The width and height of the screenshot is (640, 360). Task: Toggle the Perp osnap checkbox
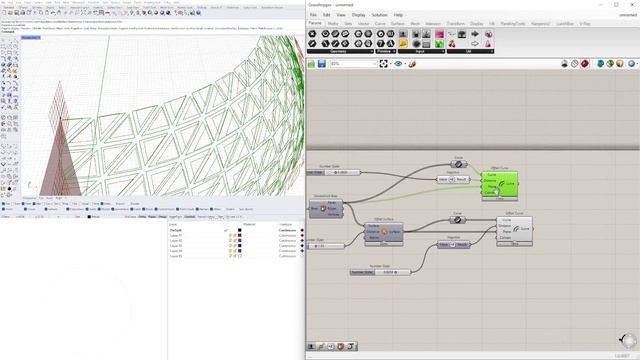[x=62, y=203]
